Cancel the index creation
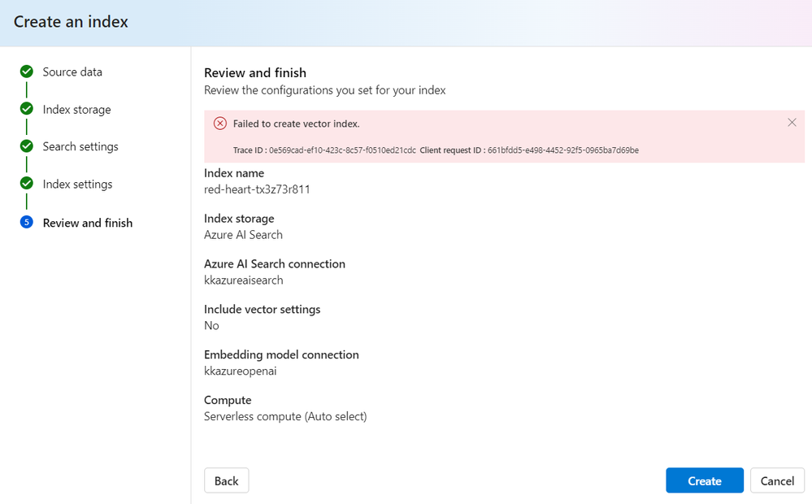This screenshot has height=504, width=812. pyautogui.click(x=777, y=480)
